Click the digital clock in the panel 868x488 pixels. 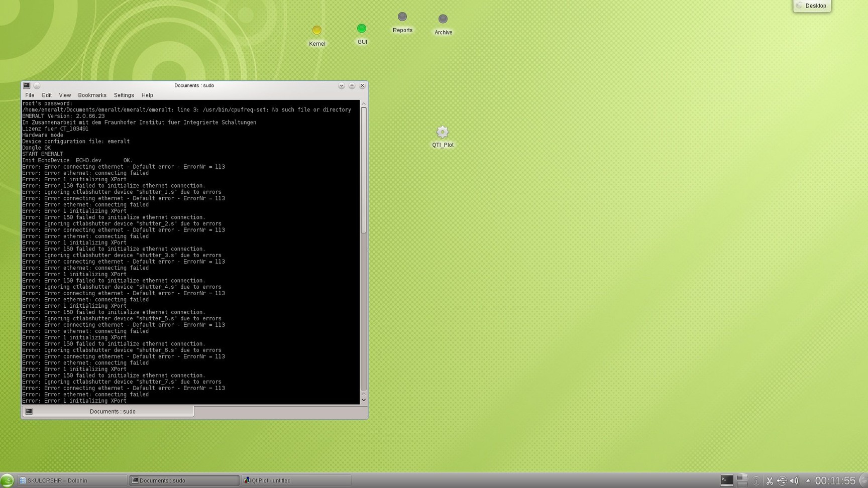(x=835, y=481)
